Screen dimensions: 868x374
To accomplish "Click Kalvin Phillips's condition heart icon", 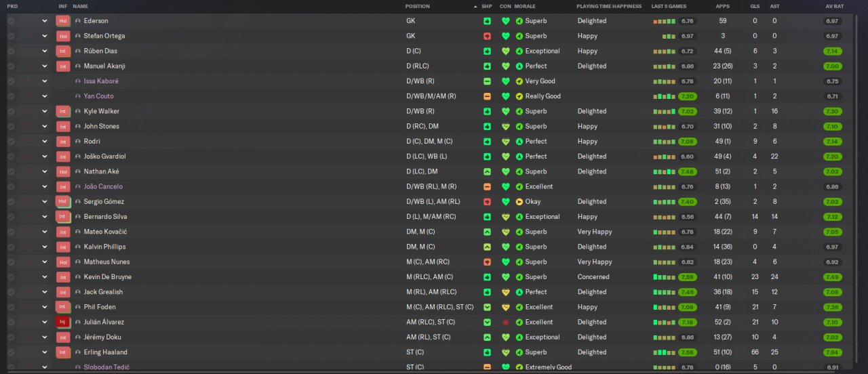I will pyautogui.click(x=505, y=247).
